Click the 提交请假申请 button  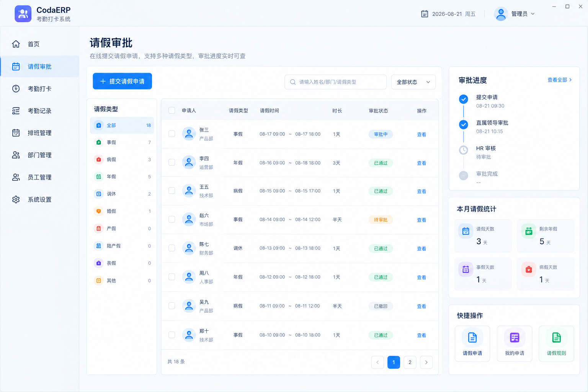tap(122, 81)
